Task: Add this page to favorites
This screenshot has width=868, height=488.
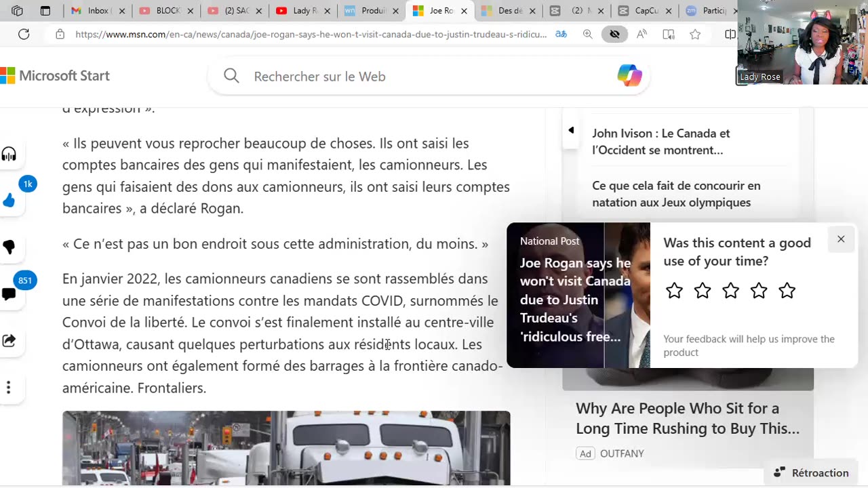Action: tap(695, 34)
